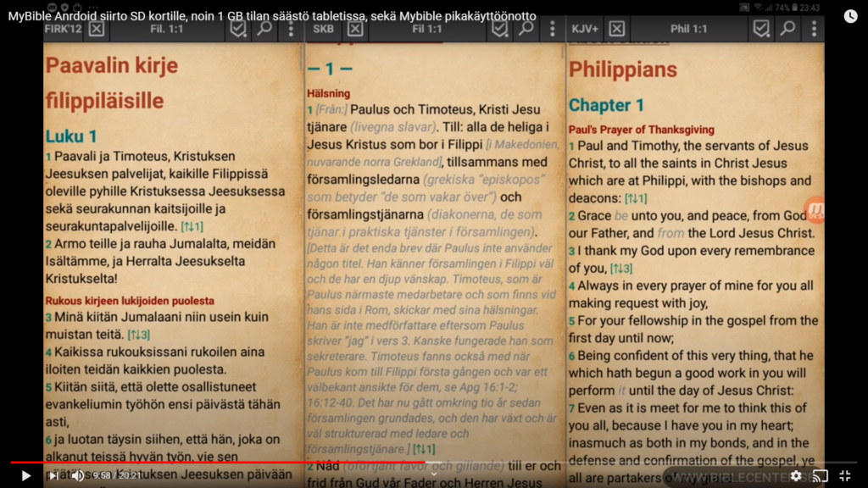Click 'Paul's Prayer of Thanksgiving' subheading
Screen dimensions: 868x488
tap(641, 130)
